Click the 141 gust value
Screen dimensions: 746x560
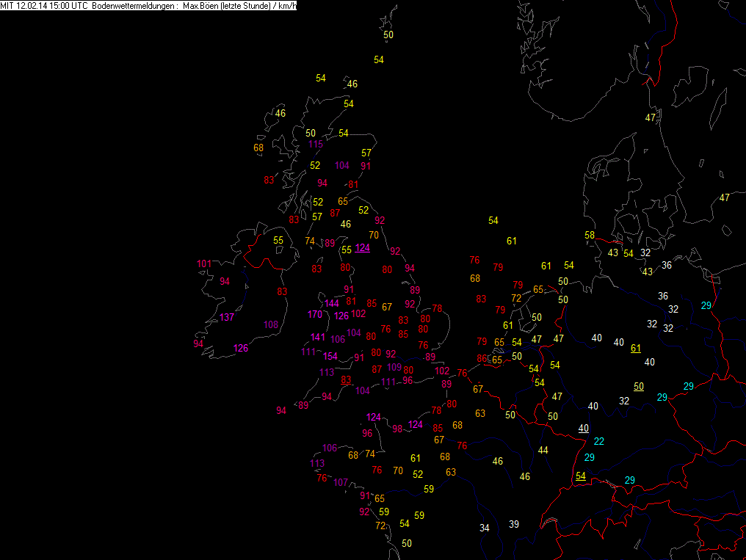pyautogui.click(x=318, y=337)
